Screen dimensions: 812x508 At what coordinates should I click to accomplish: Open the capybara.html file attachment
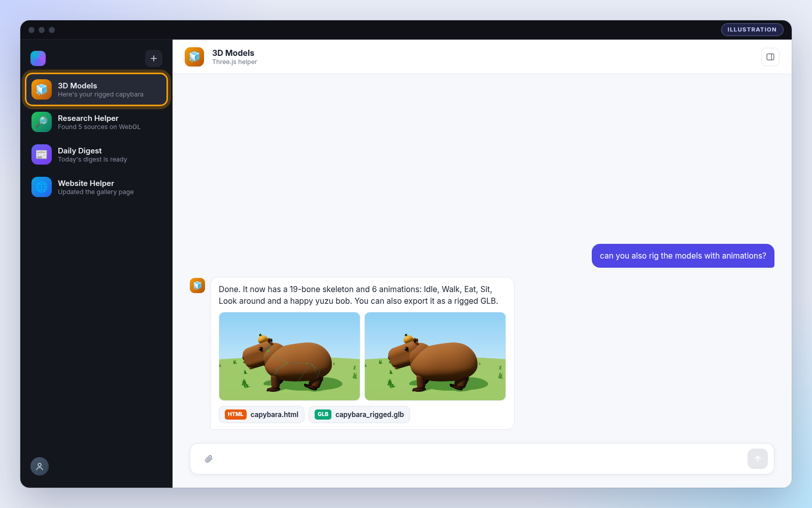pos(261,415)
